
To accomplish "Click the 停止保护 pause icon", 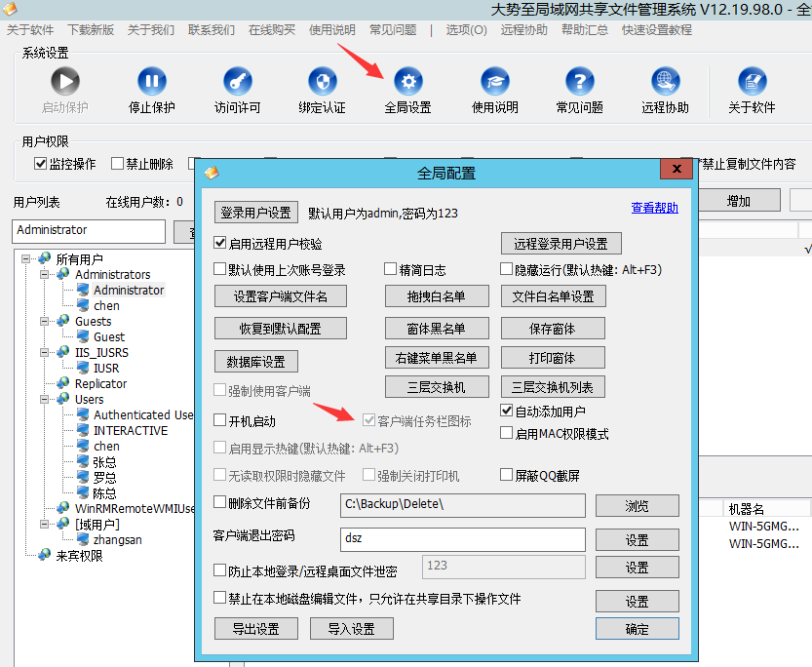I will click(151, 82).
